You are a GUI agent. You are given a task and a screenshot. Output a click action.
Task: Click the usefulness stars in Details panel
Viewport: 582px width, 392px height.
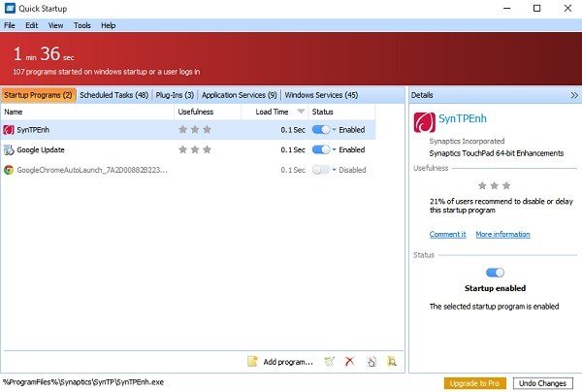click(x=495, y=185)
